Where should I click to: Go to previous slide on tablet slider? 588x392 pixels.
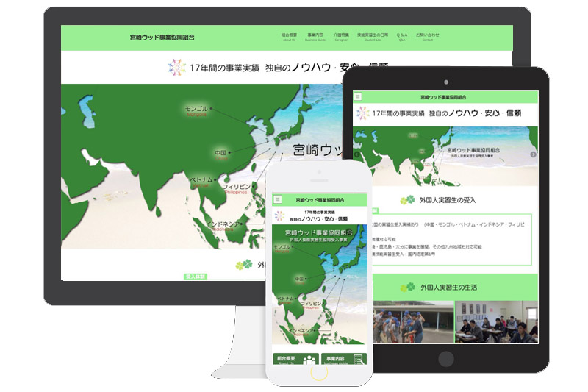coord(356,154)
